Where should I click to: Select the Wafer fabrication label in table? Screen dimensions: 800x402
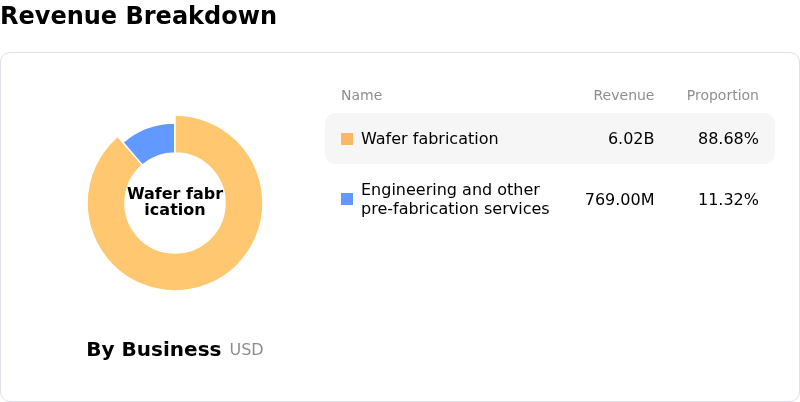429,139
